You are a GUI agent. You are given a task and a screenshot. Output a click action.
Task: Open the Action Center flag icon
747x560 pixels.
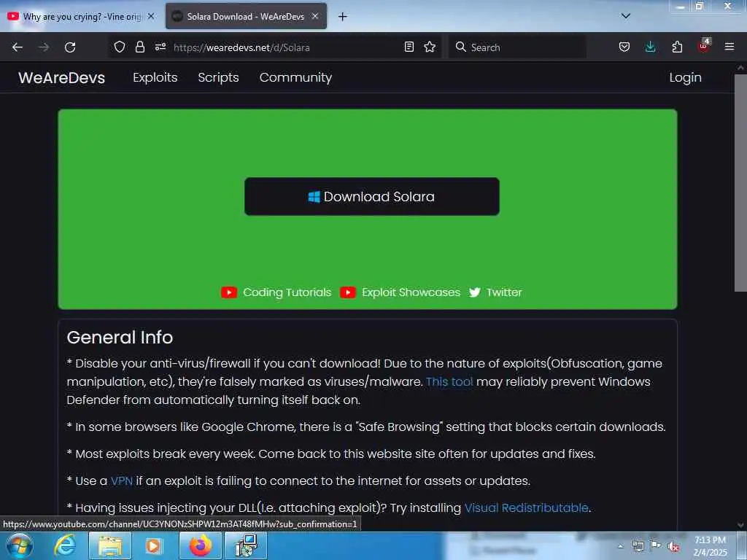pos(656,546)
